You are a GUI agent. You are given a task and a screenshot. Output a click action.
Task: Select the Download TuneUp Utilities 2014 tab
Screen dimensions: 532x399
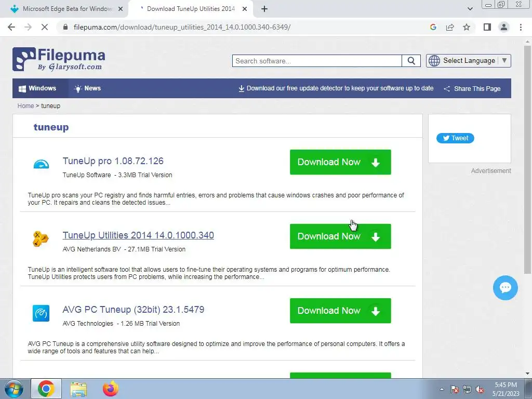point(191,9)
